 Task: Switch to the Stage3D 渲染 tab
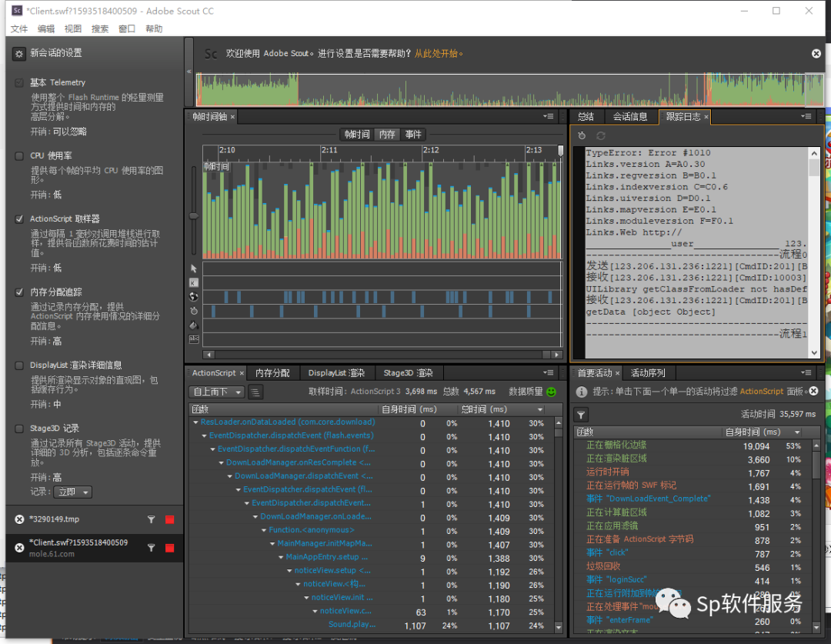408,373
